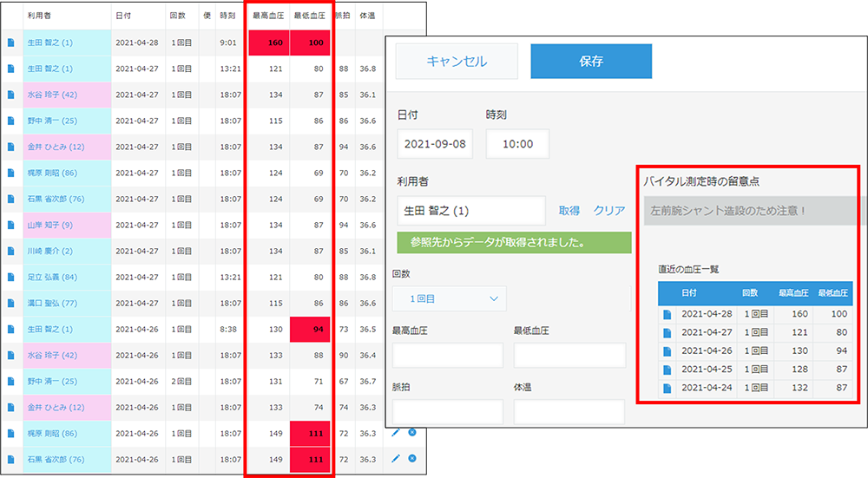The width and height of the screenshot is (868, 478).
Task: Click pencil edit icon in 梶原 則昭 2021-04-26 row
Action: [x=396, y=432]
